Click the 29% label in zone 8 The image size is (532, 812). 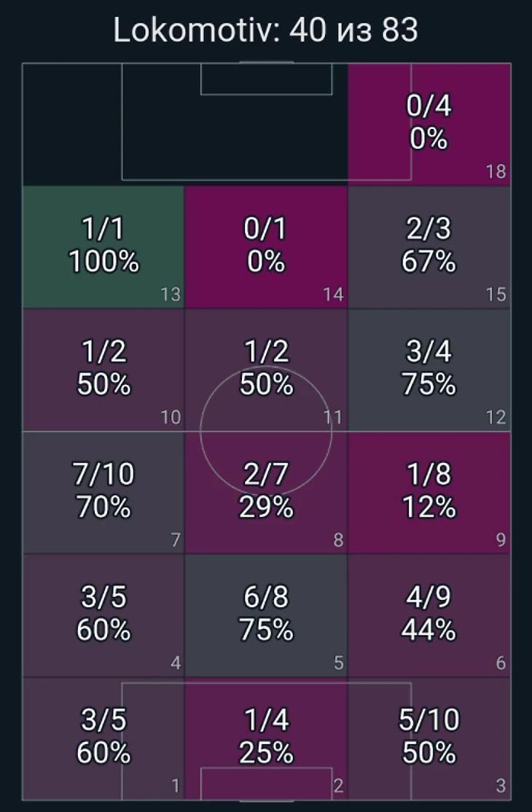(266, 507)
